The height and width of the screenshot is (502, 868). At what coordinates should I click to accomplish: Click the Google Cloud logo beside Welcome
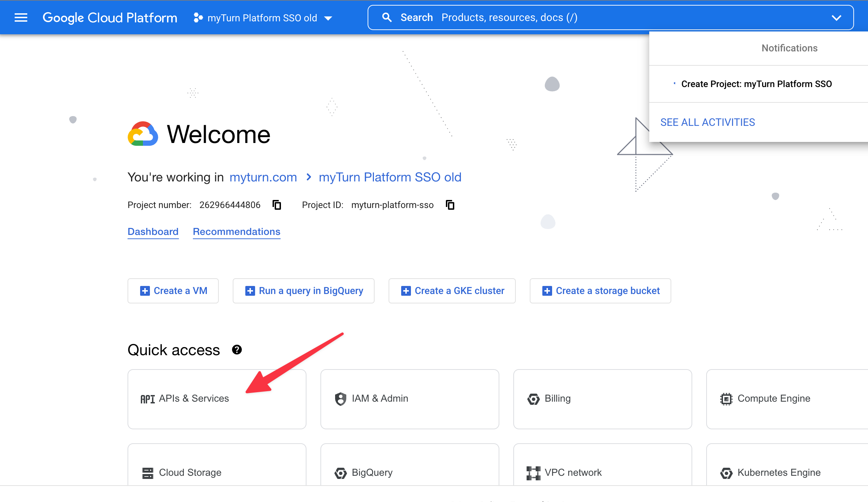click(x=143, y=134)
